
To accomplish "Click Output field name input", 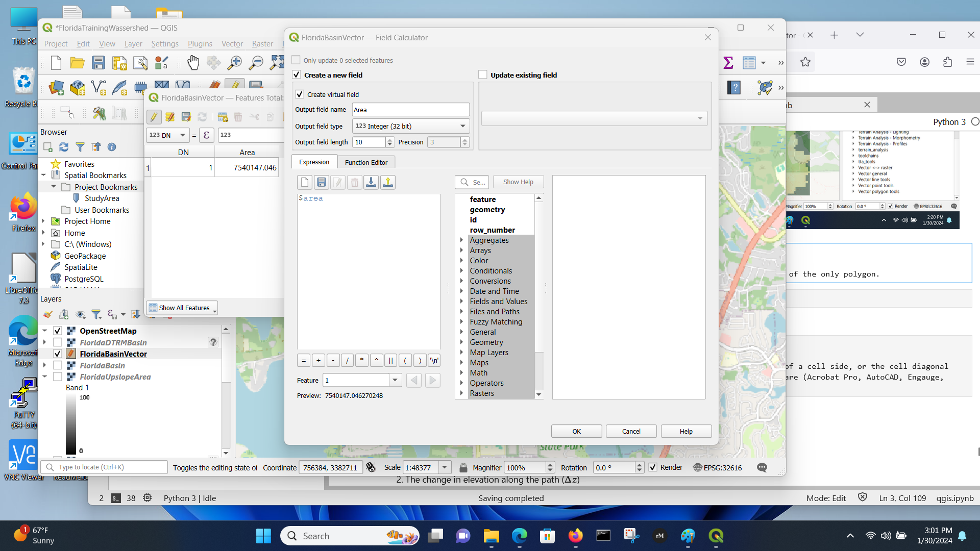I will (410, 110).
